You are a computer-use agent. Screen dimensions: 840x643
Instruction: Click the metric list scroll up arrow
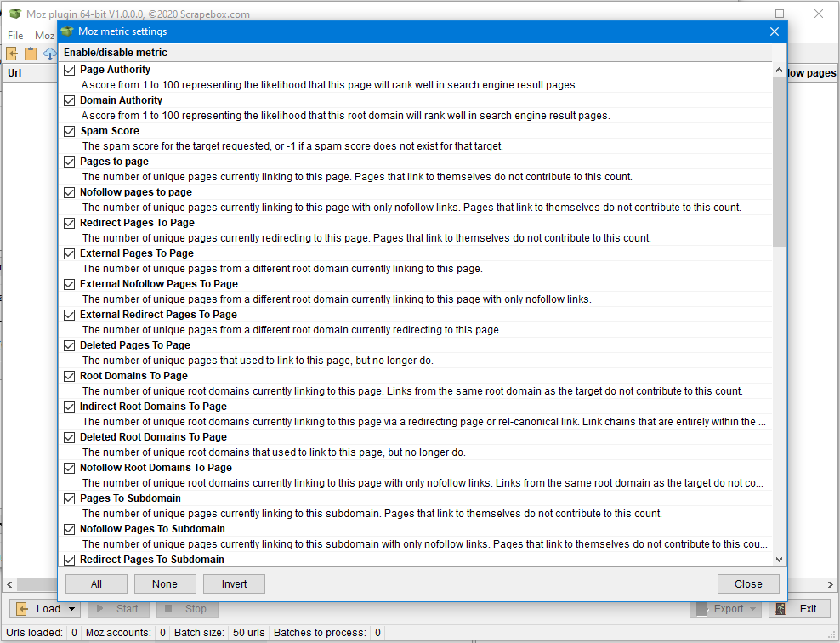point(779,71)
